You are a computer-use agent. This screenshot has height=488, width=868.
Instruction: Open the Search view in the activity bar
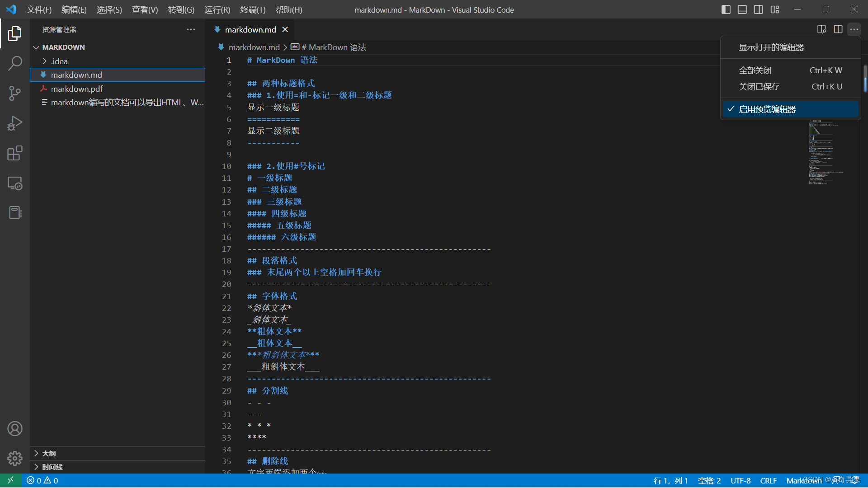pyautogui.click(x=15, y=63)
